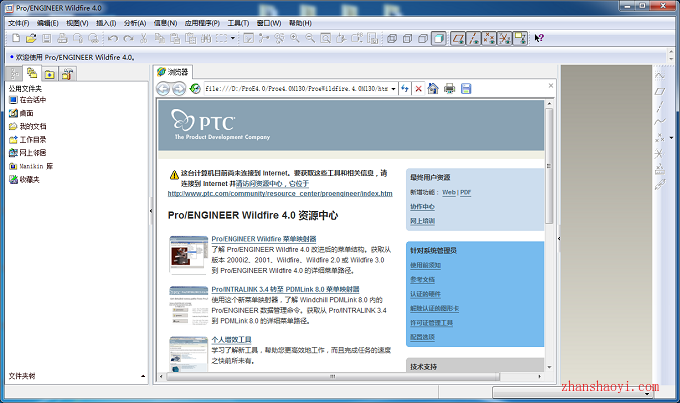Collapse the navigator pane with sash arrow
Viewport: 680px width, 403px height.
coord(151,211)
